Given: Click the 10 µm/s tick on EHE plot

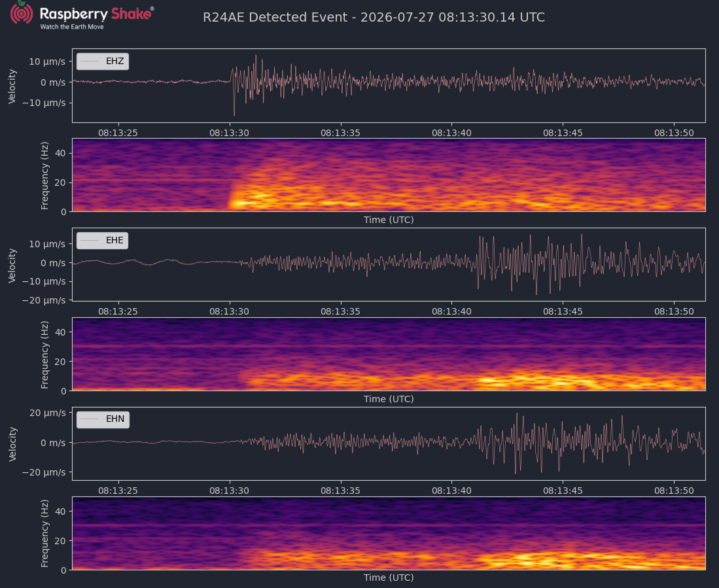Looking at the screenshot, I should click(x=46, y=244).
